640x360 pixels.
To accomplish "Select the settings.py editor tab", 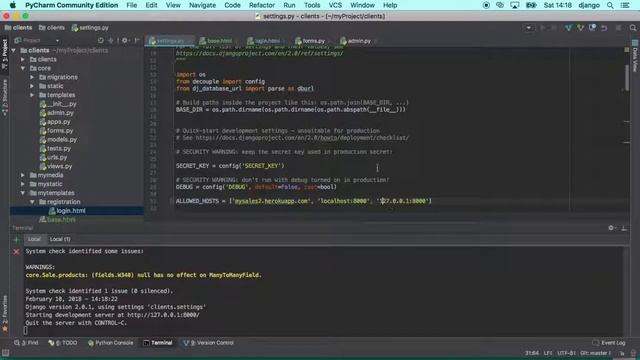I will [170, 41].
